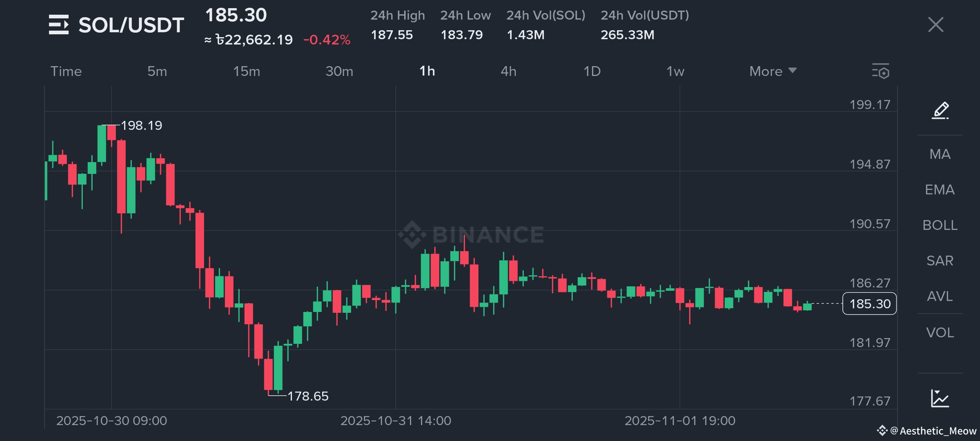Close the fullscreen chart view

[935, 24]
